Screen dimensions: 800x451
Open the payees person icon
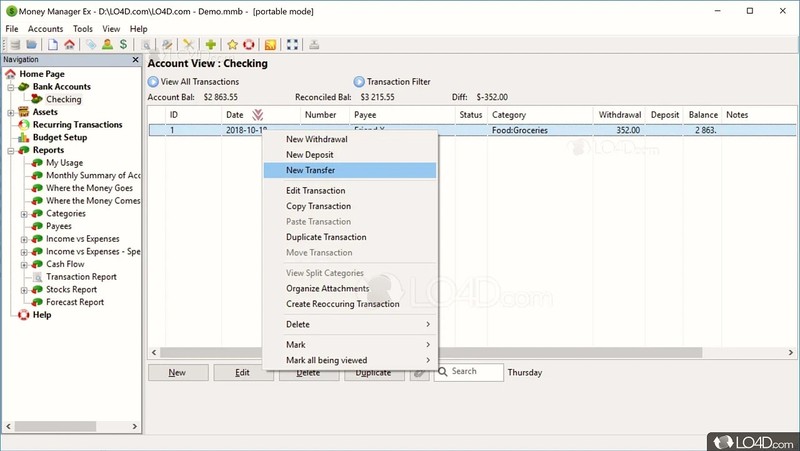point(107,45)
